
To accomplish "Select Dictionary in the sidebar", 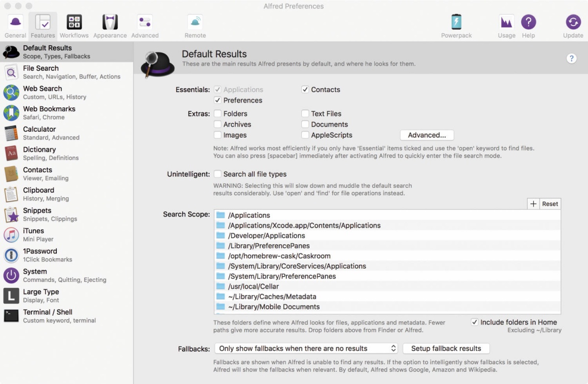I will pyautogui.click(x=67, y=154).
